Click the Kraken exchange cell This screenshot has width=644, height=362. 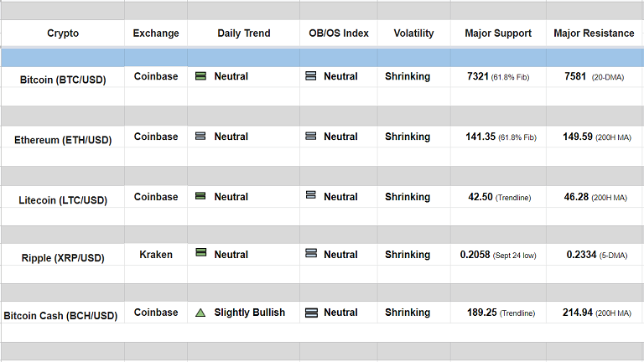(x=156, y=254)
